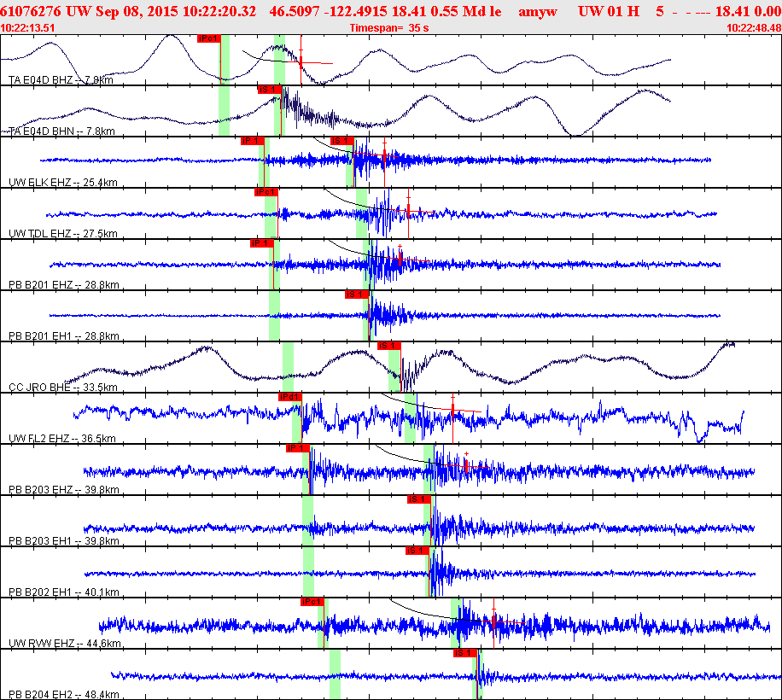The image size is (782, 700).
Task: Click the S pick flag on PB B201 EH1 trace
Action: pyautogui.click(x=356, y=295)
